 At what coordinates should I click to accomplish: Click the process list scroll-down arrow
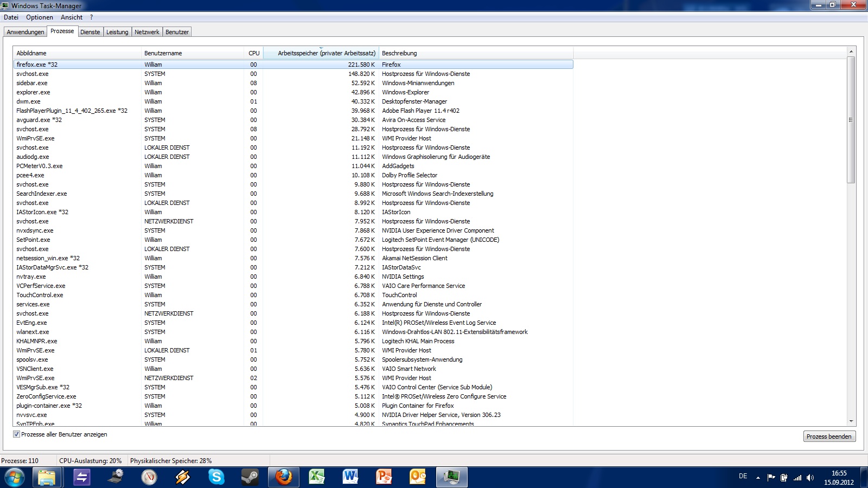click(851, 421)
